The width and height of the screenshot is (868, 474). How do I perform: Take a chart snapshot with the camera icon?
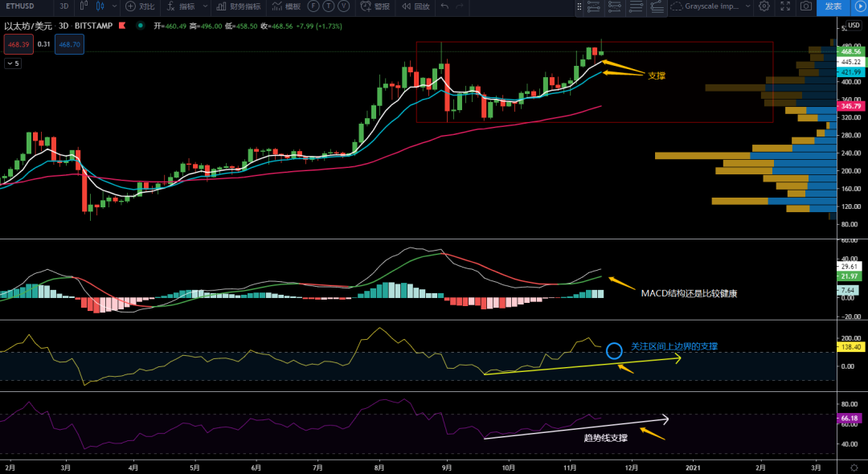point(805,7)
